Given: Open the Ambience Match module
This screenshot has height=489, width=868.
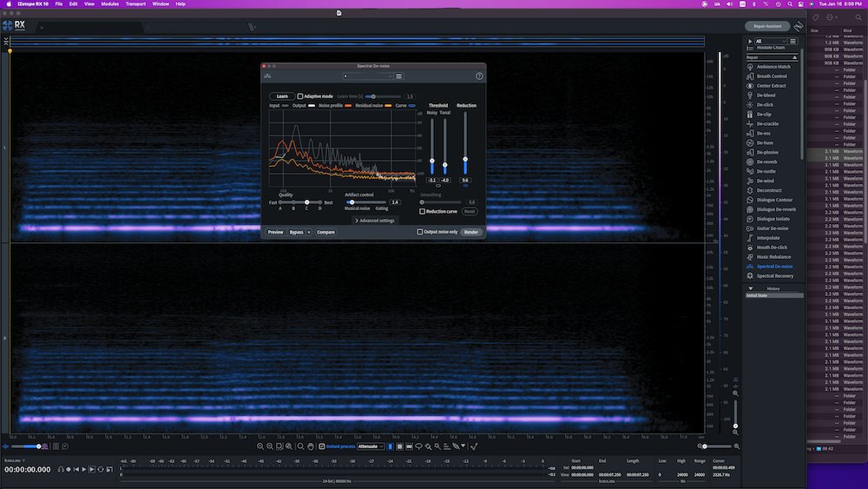Looking at the screenshot, I should coord(773,67).
